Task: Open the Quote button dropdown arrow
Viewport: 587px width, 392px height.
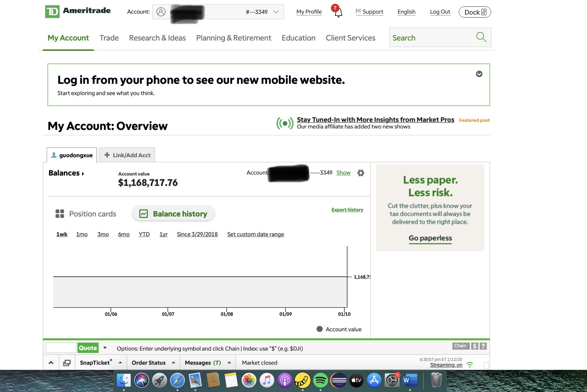Action: pyautogui.click(x=105, y=348)
